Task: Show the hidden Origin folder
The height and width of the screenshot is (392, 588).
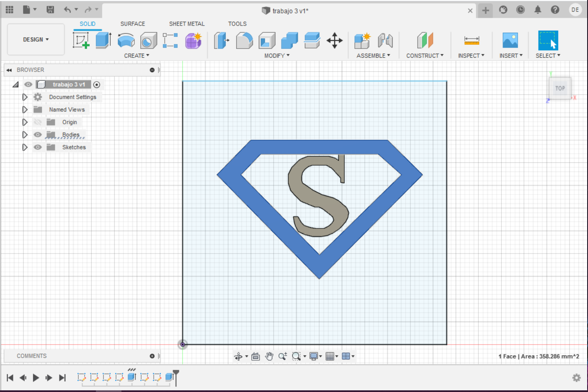Action: pos(38,122)
